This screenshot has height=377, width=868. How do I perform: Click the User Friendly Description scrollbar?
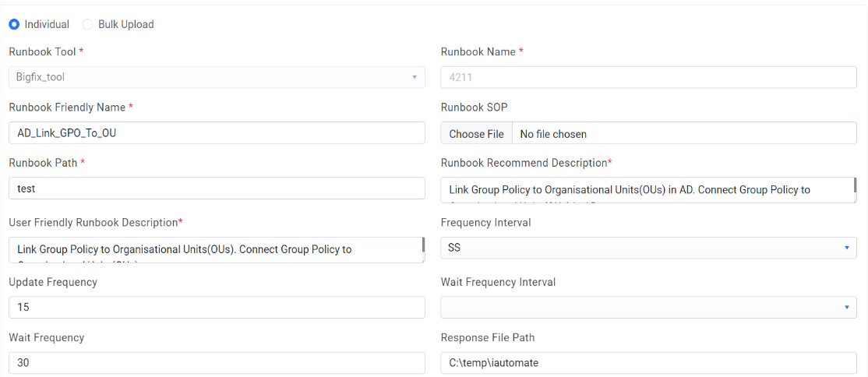(x=423, y=245)
